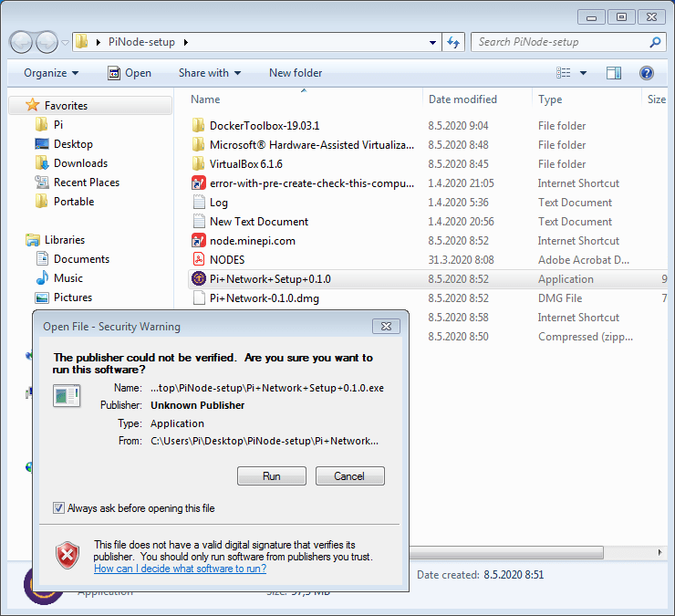
Task: Click the folder icon in the address bar
Action: [82, 42]
